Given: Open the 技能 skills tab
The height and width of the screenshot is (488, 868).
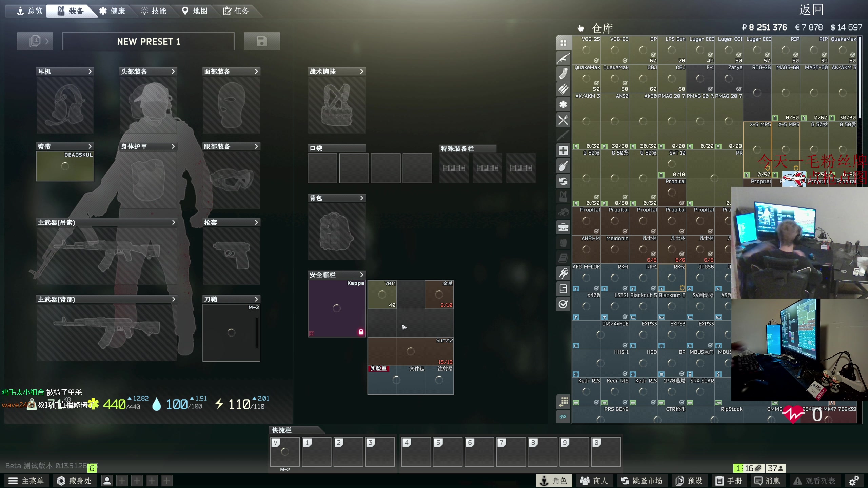Looking at the screenshot, I should 154,11.
